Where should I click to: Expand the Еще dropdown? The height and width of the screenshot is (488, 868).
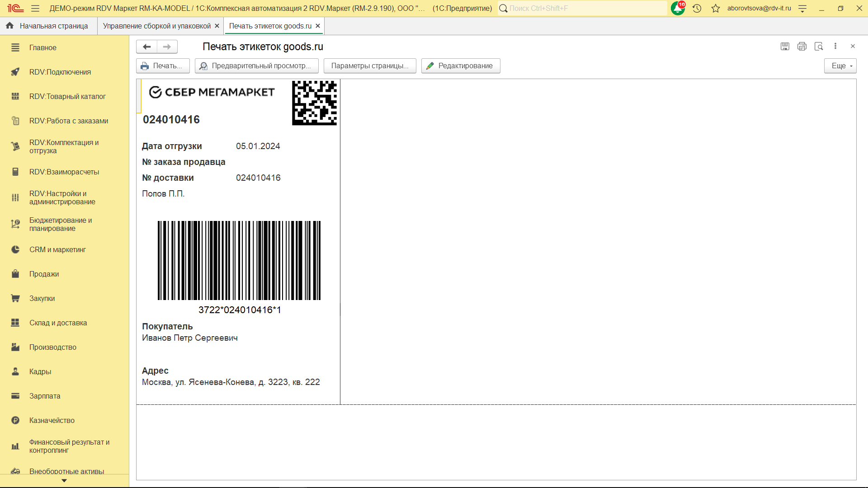click(x=840, y=66)
